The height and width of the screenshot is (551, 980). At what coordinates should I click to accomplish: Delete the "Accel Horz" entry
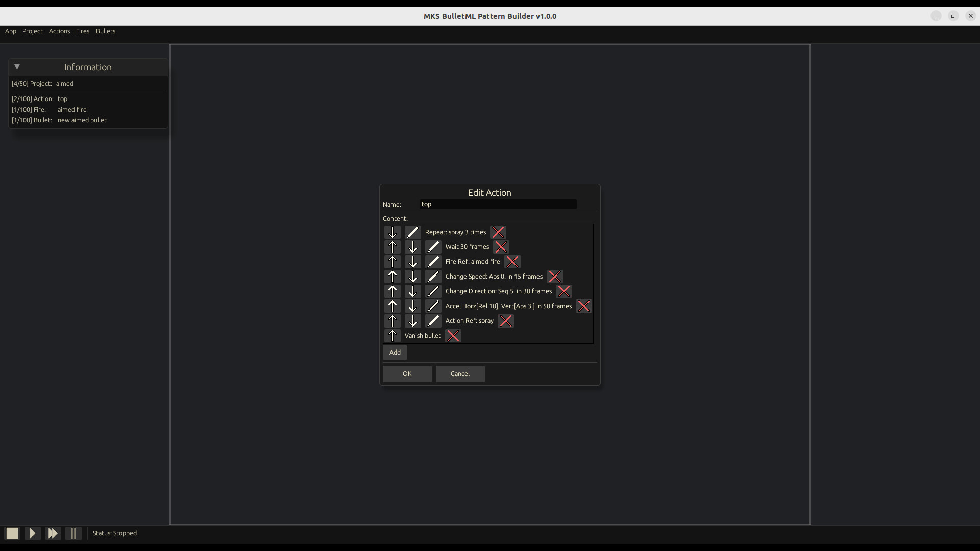(x=583, y=306)
